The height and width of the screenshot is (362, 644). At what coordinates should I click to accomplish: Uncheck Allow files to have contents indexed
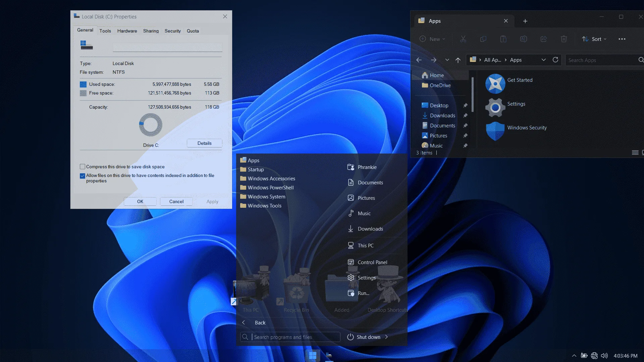pos(83,176)
